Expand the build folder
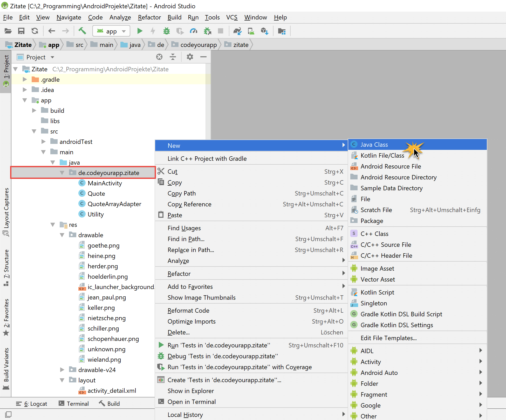The image size is (506, 420). [x=34, y=110]
